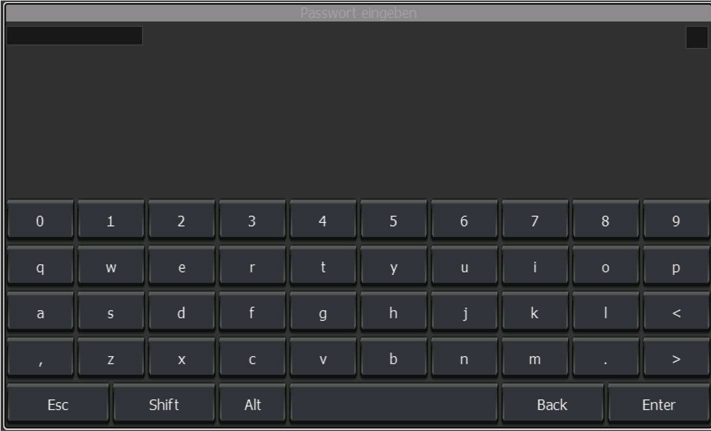This screenshot has width=711, height=431.
Task: Click the password input field
Action: click(x=74, y=35)
